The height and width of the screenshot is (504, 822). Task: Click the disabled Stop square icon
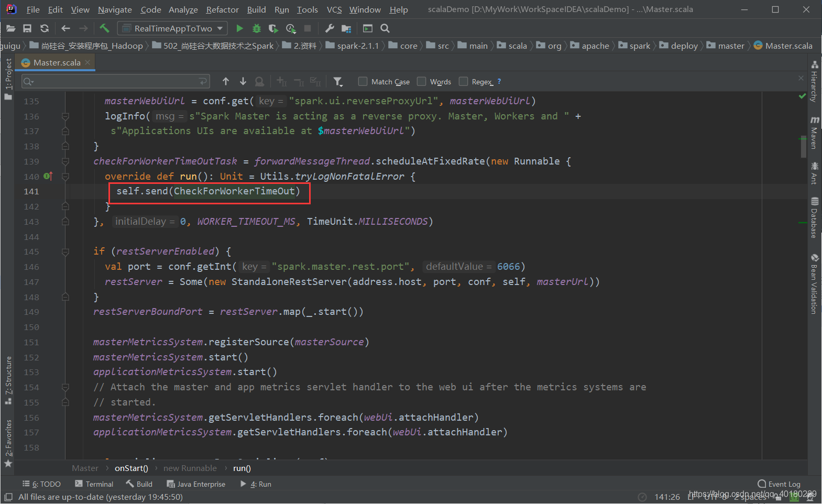(308, 28)
